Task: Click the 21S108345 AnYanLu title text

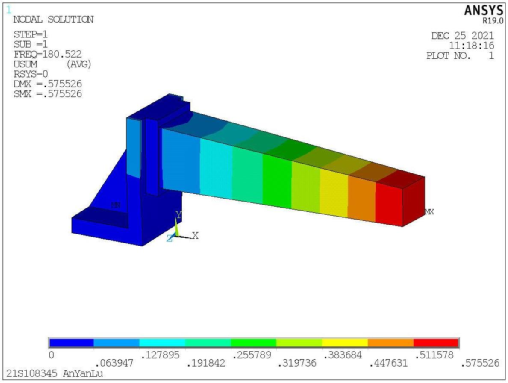Action: 54,373
